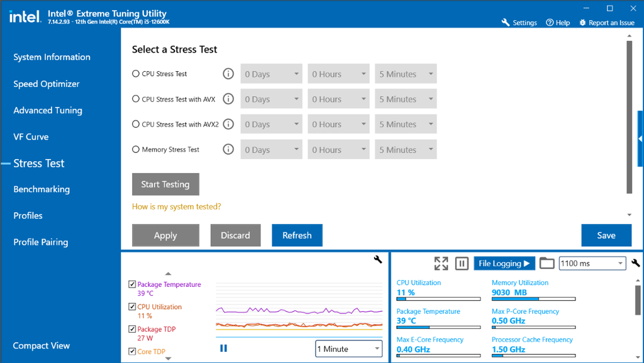Viewport: 644px width, 363px height.
Task: Open Benchmarking section
Action: 42,189
